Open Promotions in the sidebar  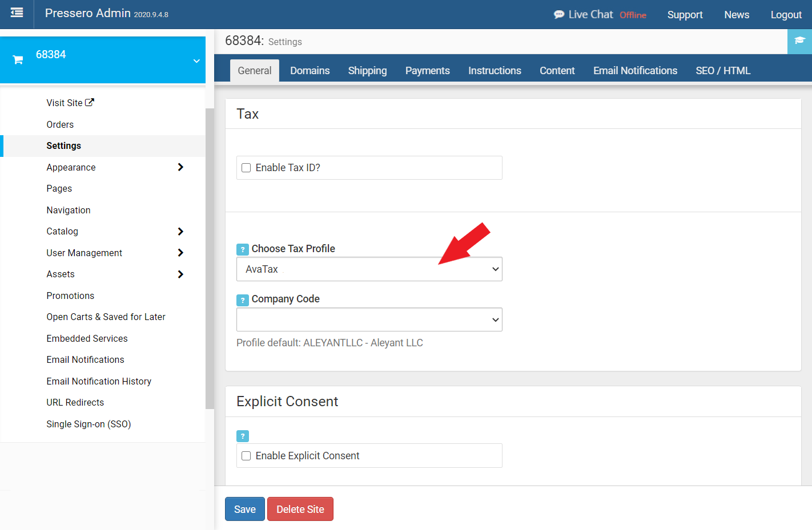(x=70, y=296)
